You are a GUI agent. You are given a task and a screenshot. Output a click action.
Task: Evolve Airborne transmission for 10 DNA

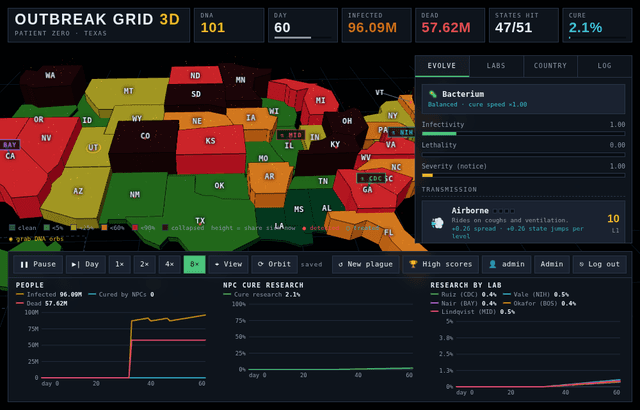point(523,222)
